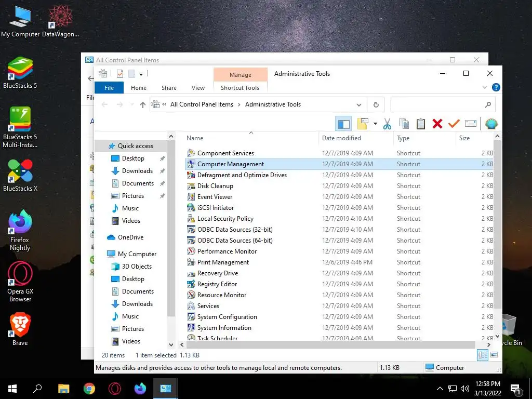
Task: Click the rename toolbar icon
Action: 470,124
